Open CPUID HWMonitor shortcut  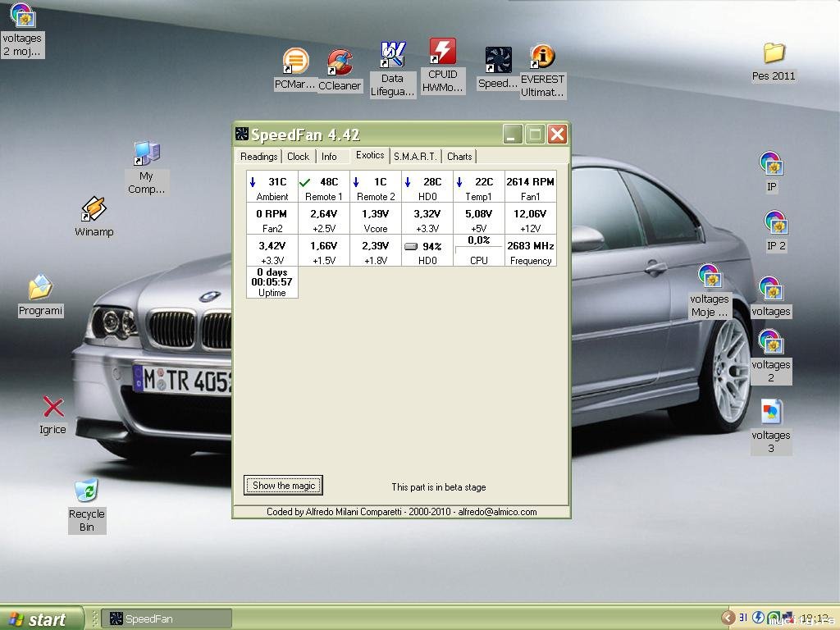click(x=443, y=52)
